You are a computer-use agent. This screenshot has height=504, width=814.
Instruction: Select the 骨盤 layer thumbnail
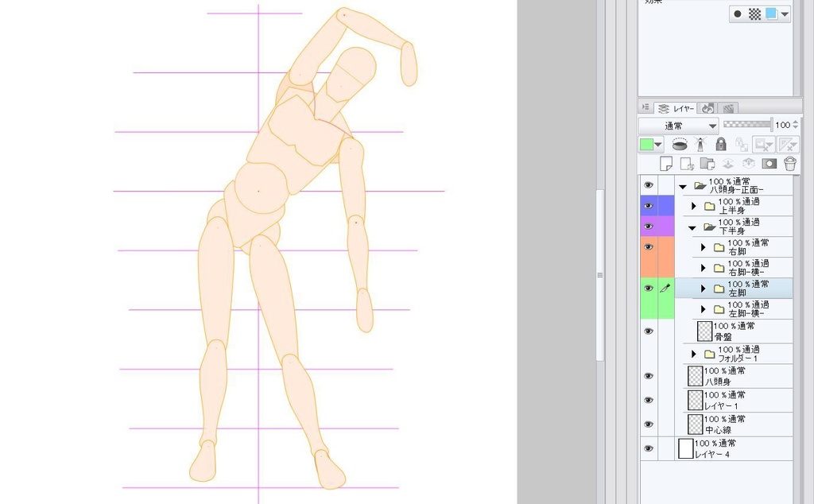[704, 331]
